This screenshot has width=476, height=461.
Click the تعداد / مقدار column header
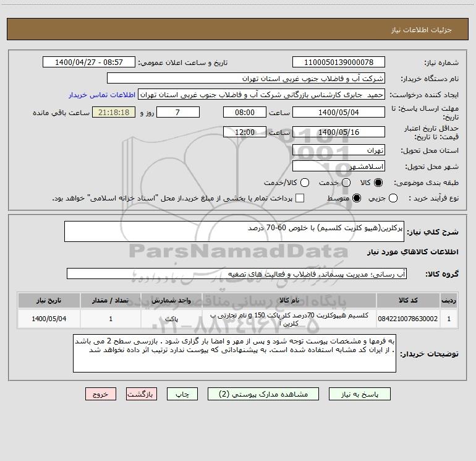111,300
